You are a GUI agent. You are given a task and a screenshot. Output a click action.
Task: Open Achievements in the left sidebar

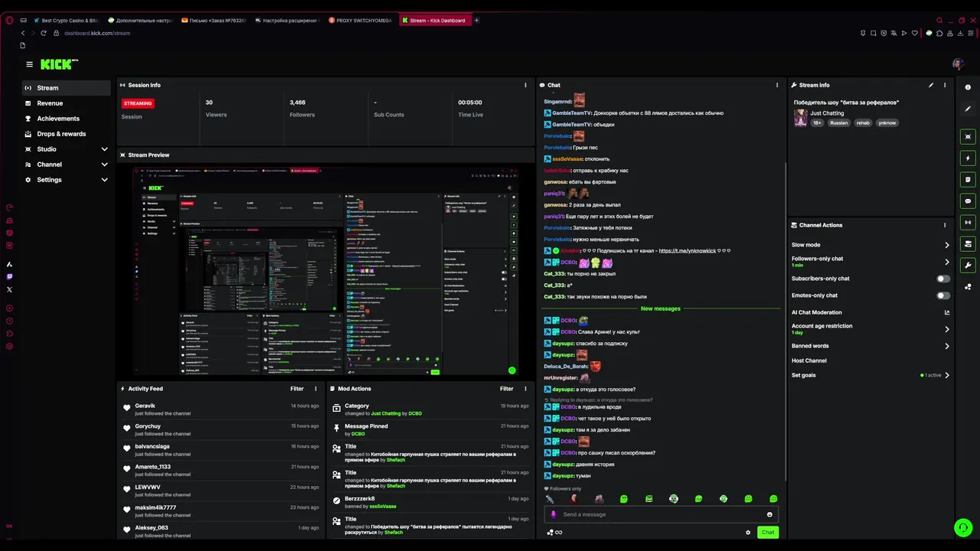(67, 119)
